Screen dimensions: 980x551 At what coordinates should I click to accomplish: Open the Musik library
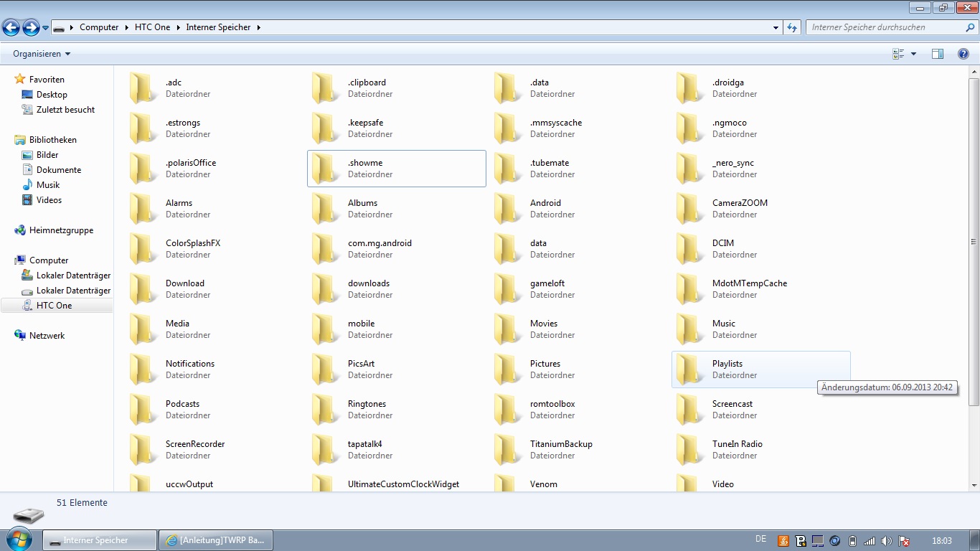[x=48, y=185]
